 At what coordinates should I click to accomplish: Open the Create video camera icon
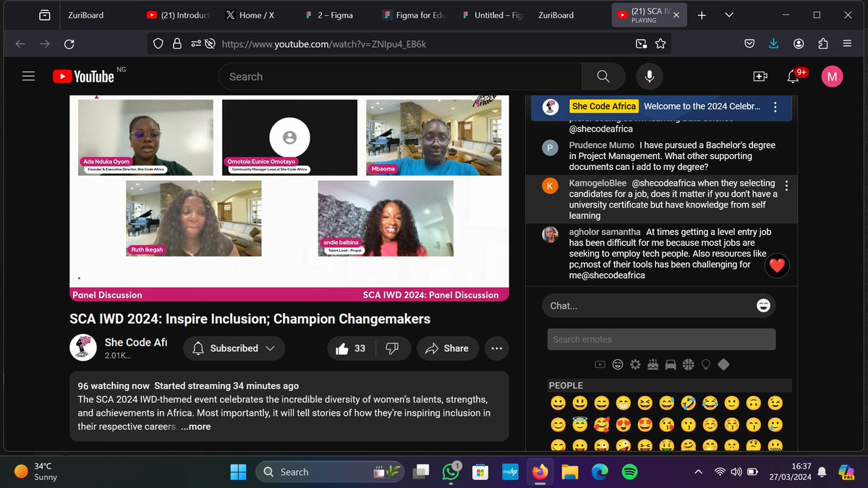760,77
